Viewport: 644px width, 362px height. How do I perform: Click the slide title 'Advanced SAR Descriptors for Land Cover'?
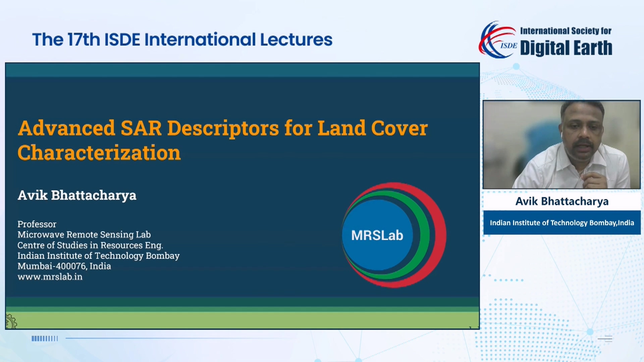tap(223, 128)
